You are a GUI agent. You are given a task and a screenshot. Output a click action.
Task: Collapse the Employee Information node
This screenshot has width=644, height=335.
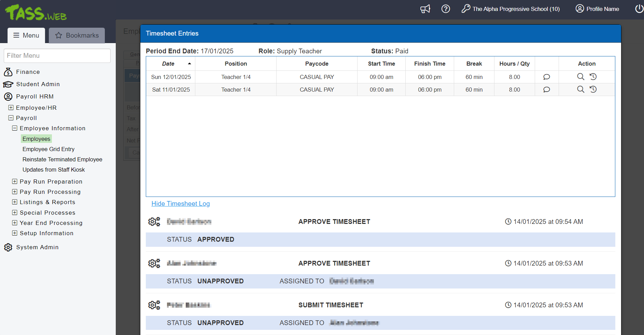tap(15, 128)
